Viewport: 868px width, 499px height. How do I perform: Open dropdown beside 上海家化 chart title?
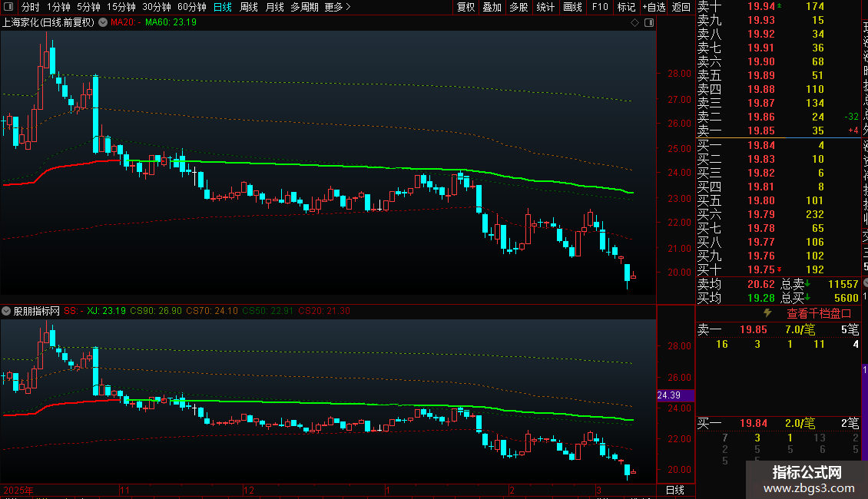[103, 22]
